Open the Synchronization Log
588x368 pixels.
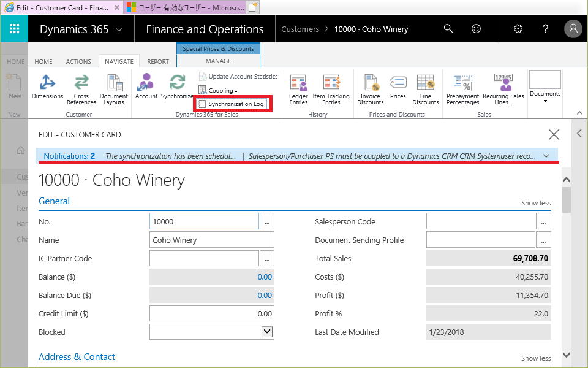click(233, 104)
